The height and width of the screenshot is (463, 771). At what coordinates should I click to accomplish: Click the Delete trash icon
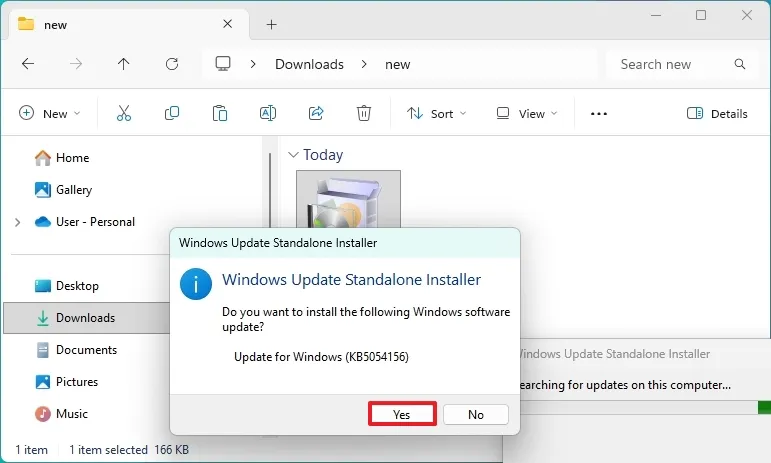click(365, 114)
